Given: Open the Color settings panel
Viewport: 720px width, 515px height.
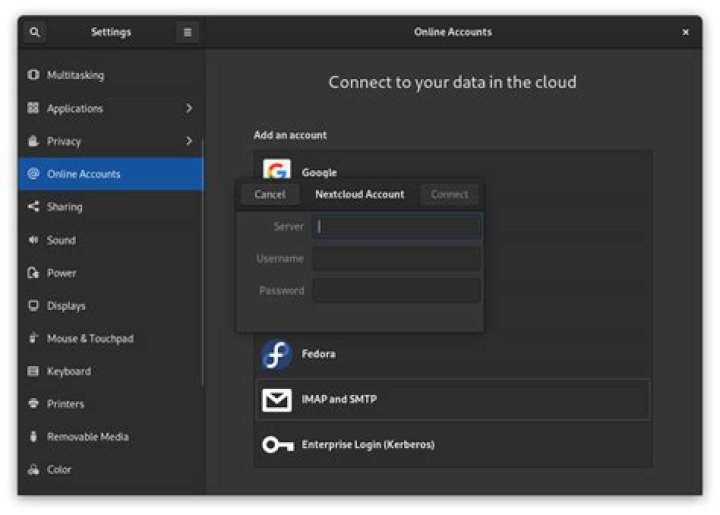Looking at the screenshot, I should pyautogui.click(x=110, y=470).
